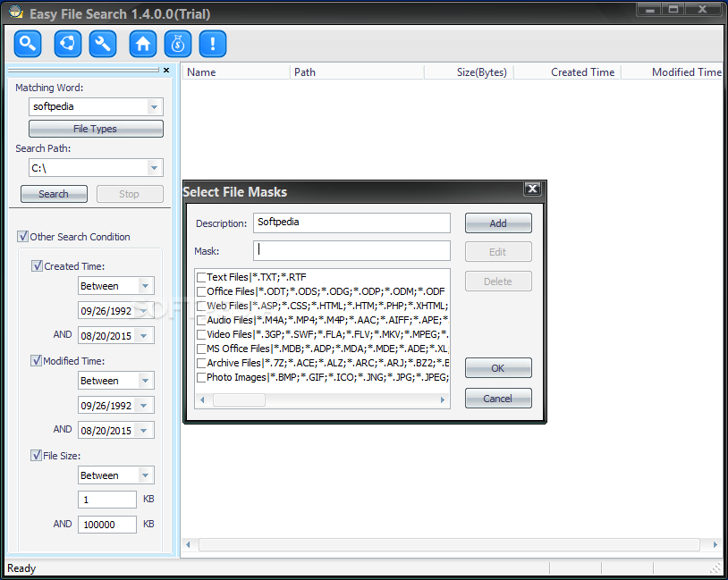Toggle the Created Time checkbox
Viewport: 728px width, 580px height.
(37, 266)
